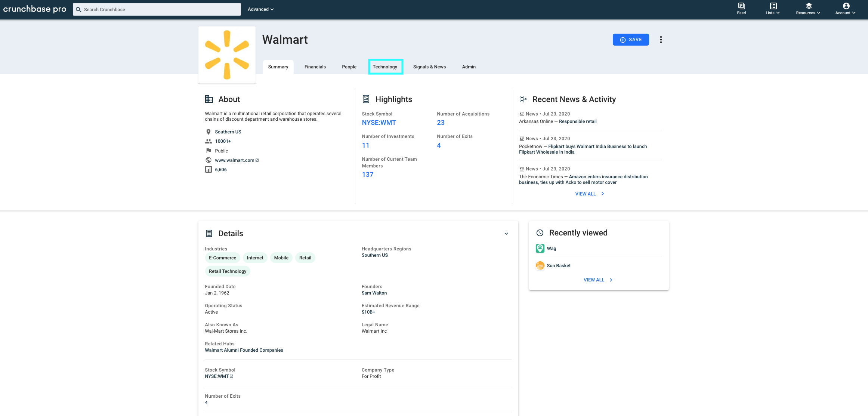Screen dimensions: 868x416
Task: Open the Resources dropdown
Action: pos(808,9)
